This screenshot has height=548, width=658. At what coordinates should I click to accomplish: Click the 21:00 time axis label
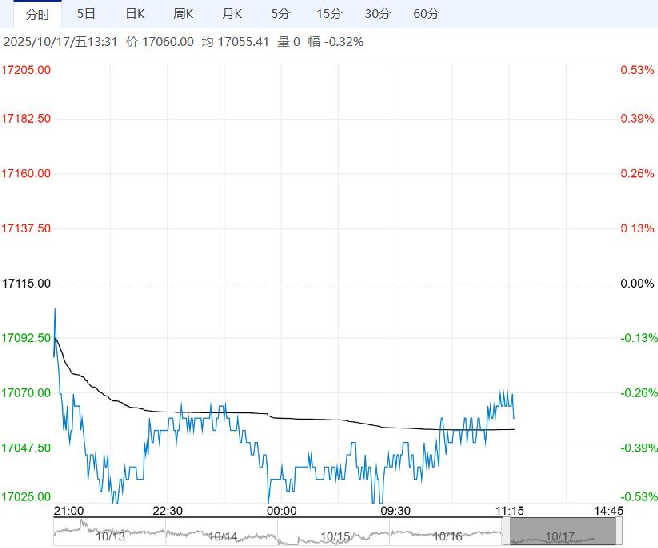point(69,511)
